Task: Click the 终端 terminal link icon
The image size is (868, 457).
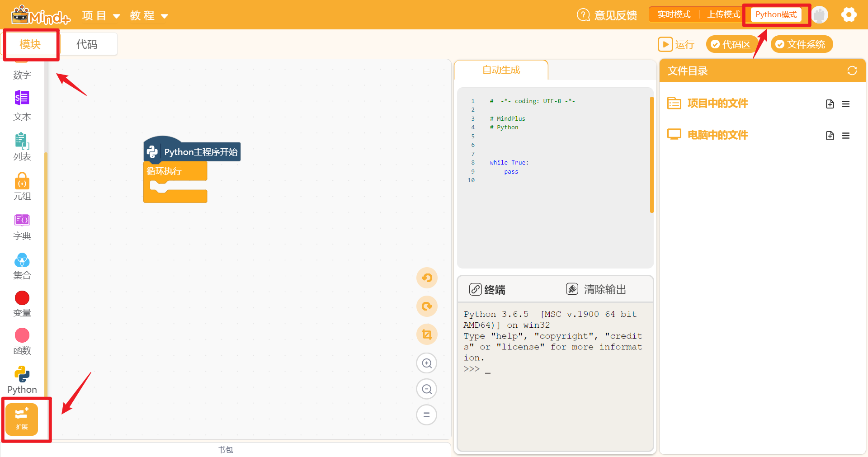Action: [x=475, y=289]
